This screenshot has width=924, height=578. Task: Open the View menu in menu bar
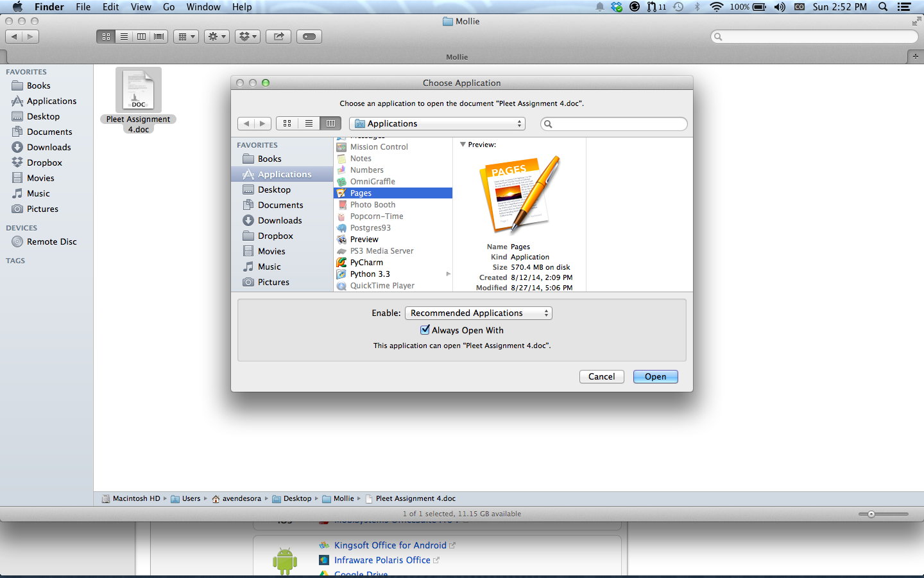click(141, 7)
